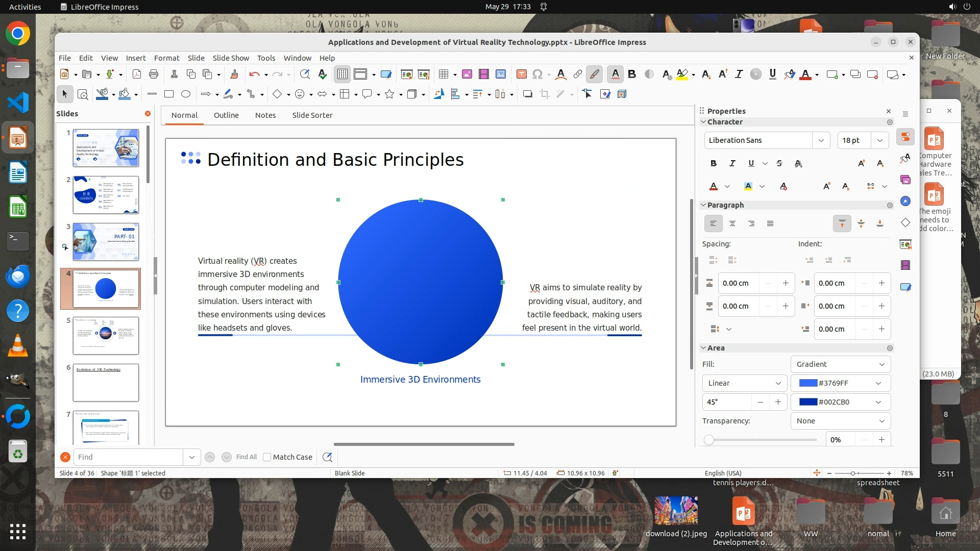Click the Display Grid icon
The height and width of the screenshot is (551, 980).
tap(342, 74)
